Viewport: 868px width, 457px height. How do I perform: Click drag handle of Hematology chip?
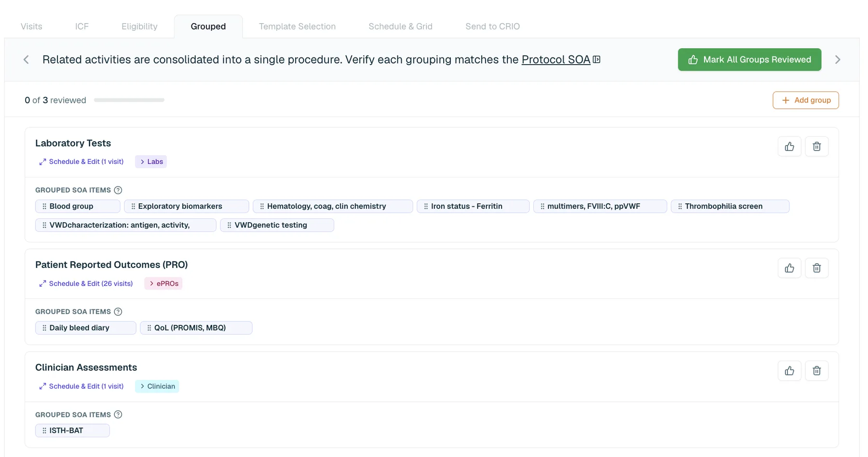(262, 206)
